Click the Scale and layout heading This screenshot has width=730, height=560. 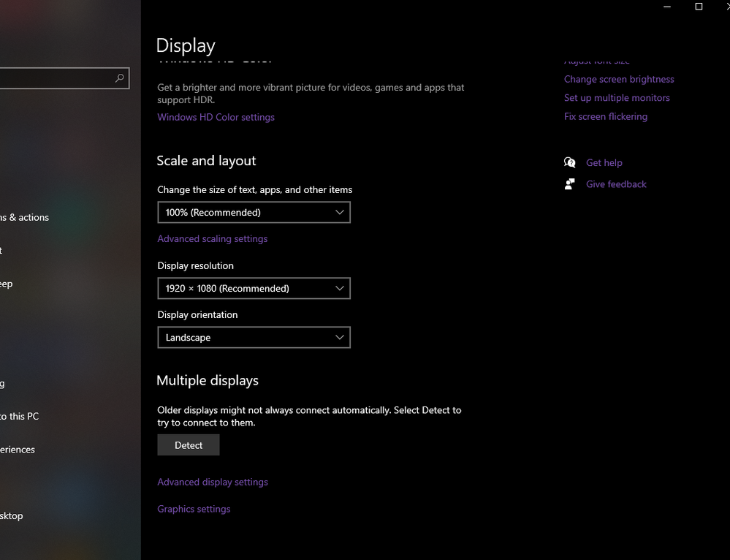pos(206,161)
